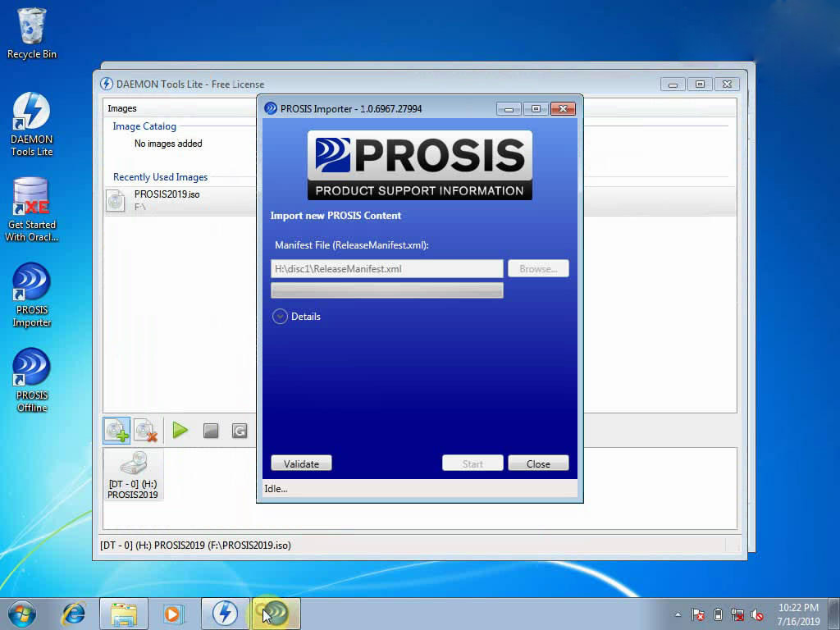Click the Close button in PROSIS Importer

[x=538, y=463]
